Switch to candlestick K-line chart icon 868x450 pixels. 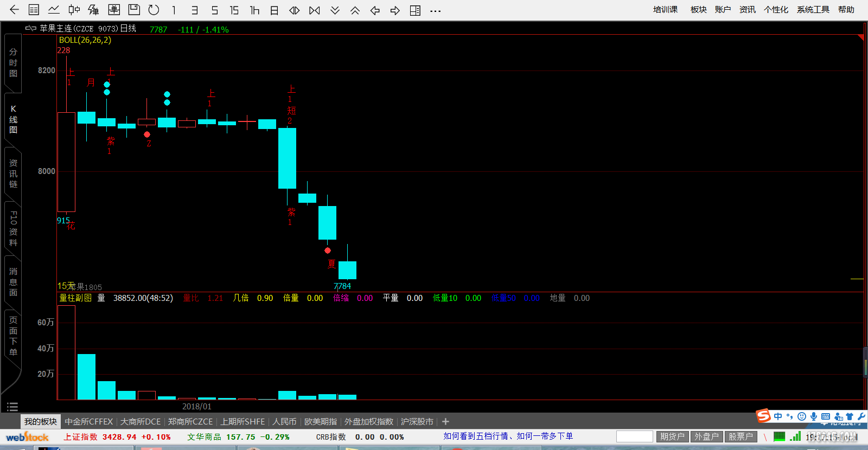74,10
